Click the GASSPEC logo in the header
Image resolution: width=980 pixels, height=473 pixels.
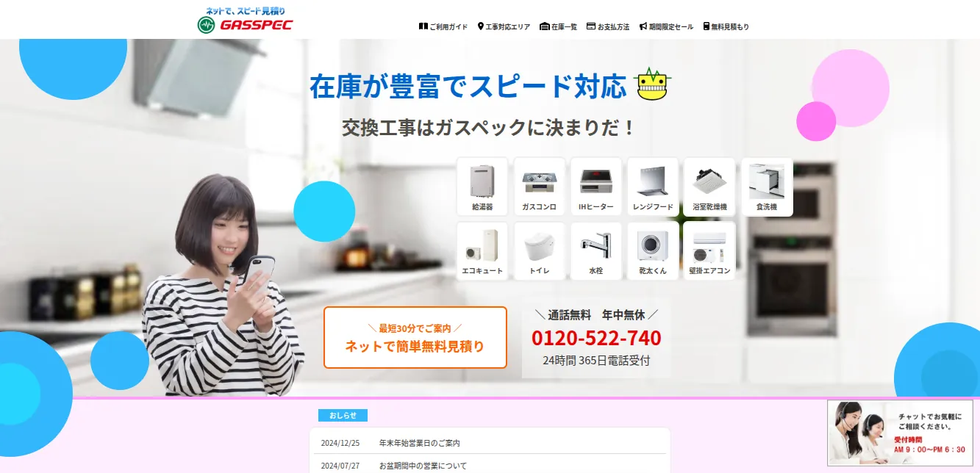coord(246,20)
